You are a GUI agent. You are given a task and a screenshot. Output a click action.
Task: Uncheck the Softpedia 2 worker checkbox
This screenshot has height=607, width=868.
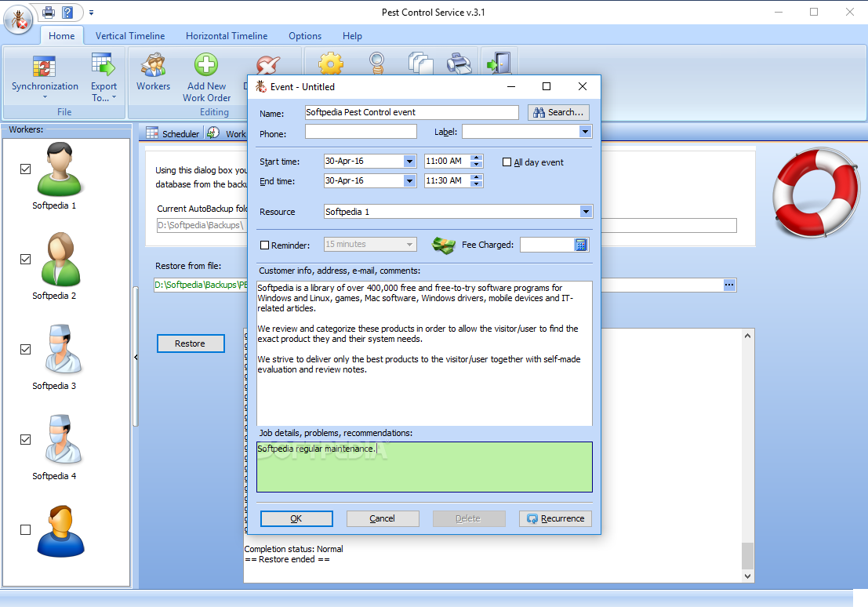point(25,260)
